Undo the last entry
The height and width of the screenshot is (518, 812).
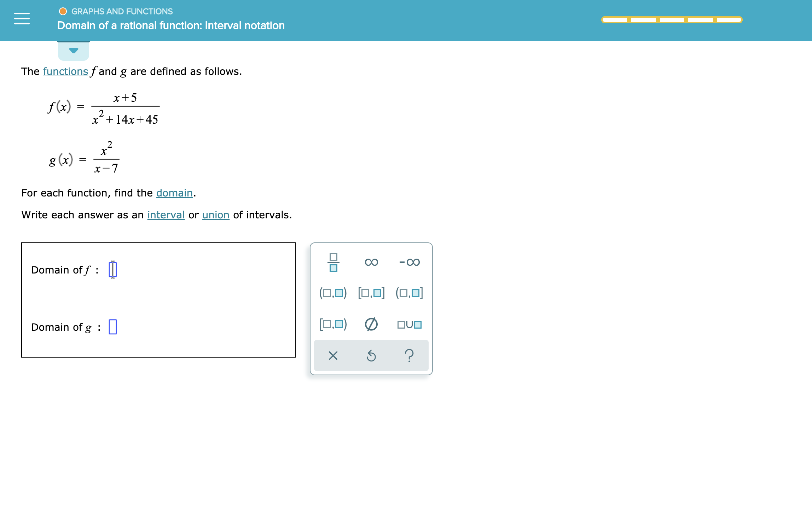(371, 355)
